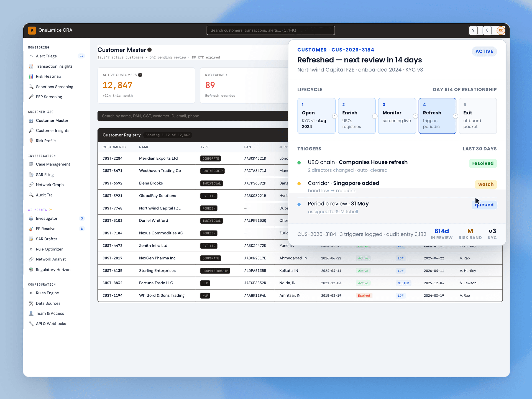This screenshot has height=399, width=532.
Task: Click the info icon beside Active Customers
Action: pyautogui.click(x=140, y=75)
